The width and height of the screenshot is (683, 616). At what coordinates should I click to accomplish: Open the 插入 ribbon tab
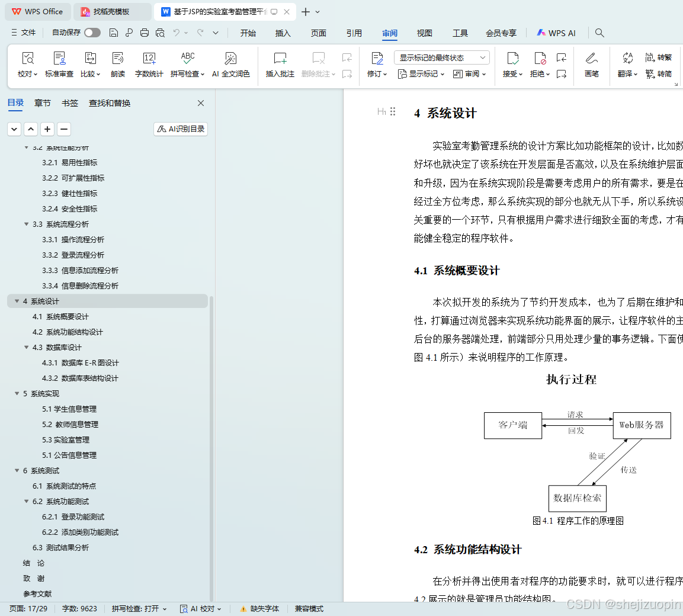pos(283,33)
